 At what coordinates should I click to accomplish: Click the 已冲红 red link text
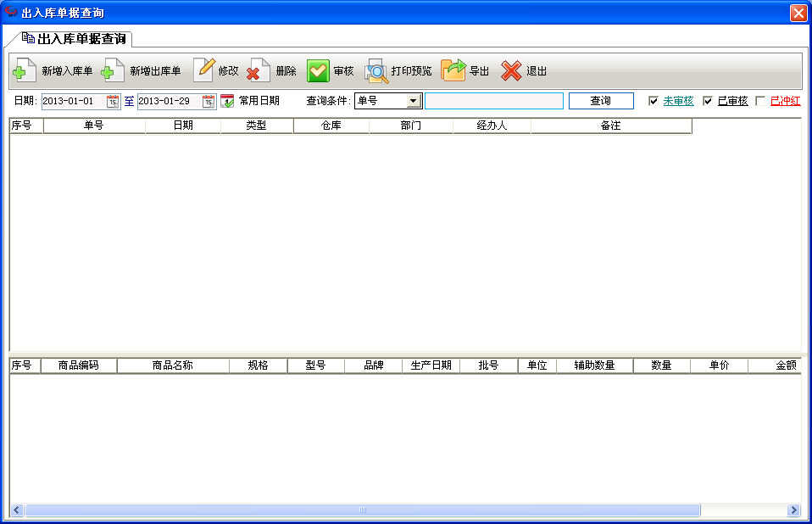click(785, 101)
